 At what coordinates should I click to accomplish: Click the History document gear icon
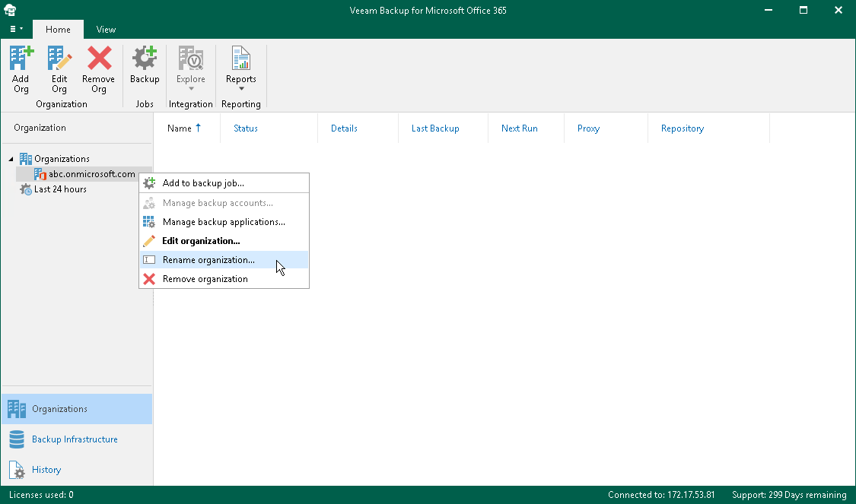click(x=17, y=471)
